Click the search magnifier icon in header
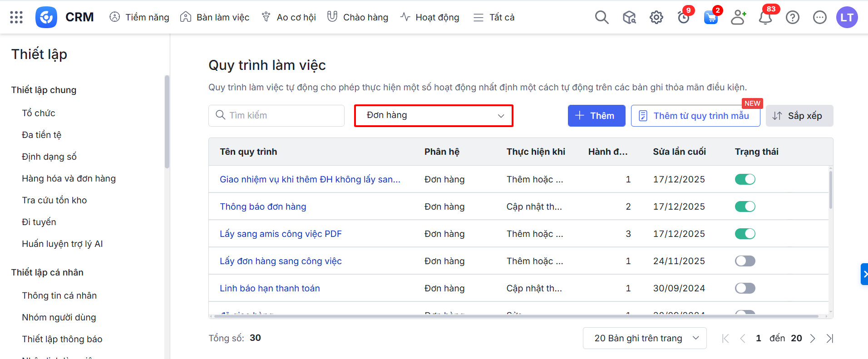 [x=602, y=17]
